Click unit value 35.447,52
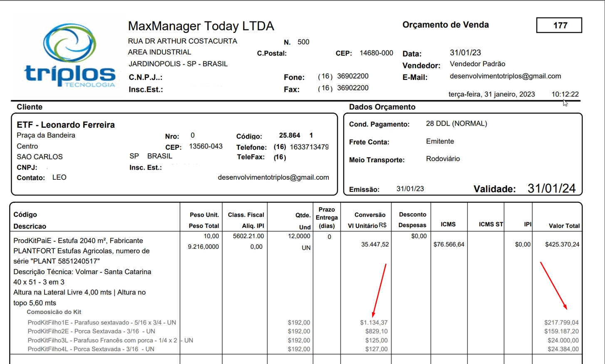The height and width of the screenshot is (364, 605). coord(375,245)
